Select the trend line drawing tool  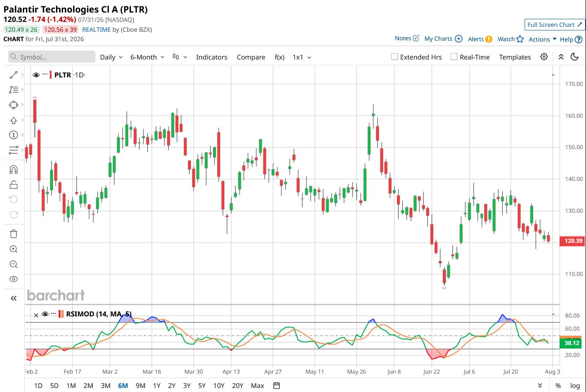[13, 75]
